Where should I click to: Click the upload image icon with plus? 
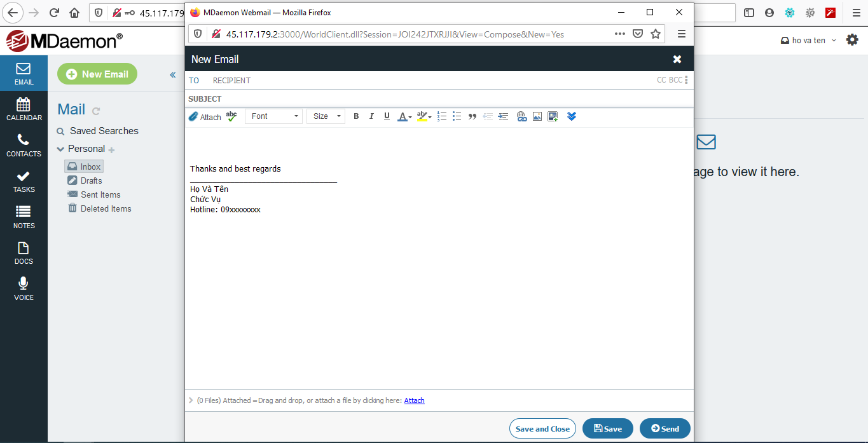(553, 116)
